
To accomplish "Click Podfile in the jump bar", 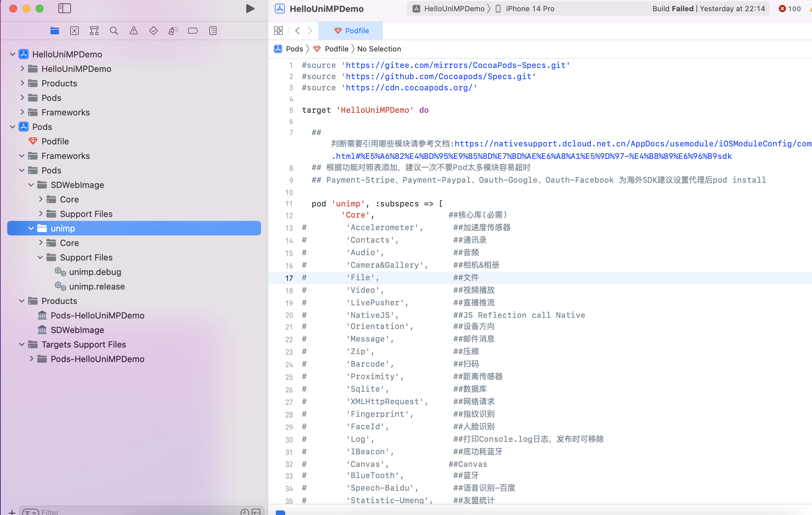I will tap(336, 49).
